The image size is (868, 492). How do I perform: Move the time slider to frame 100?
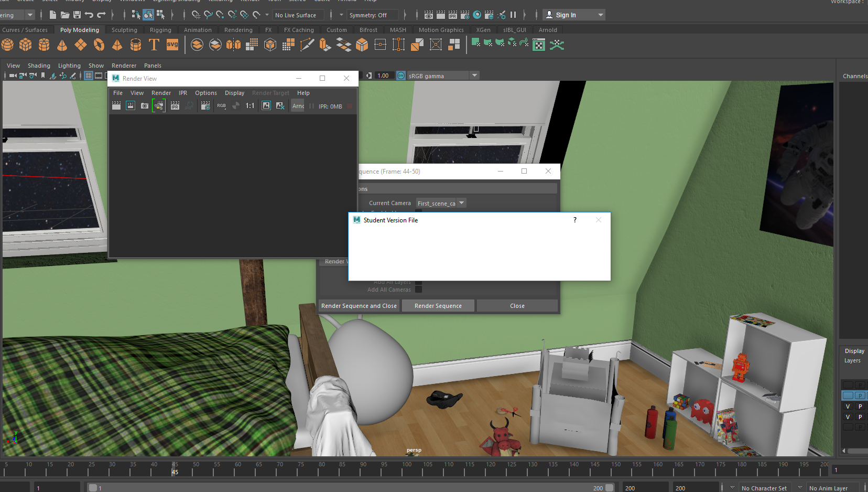click(x=407, y=469)
